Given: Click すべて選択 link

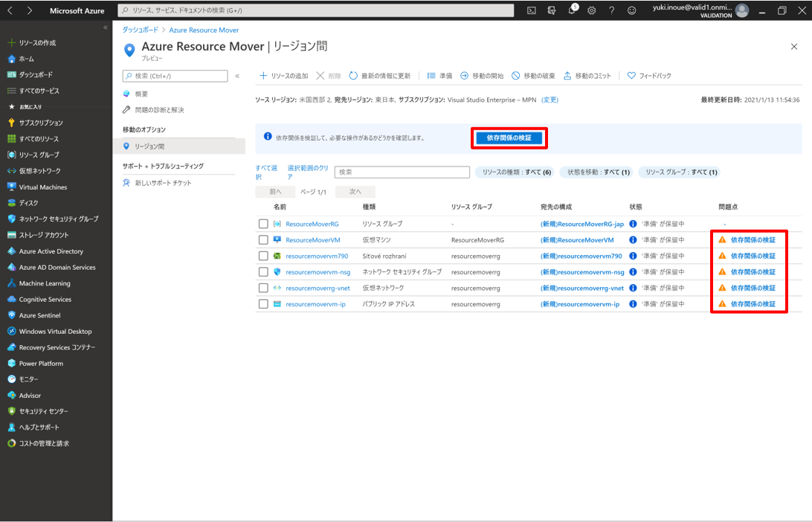Looking at the screenshot, I should (266, 173).
